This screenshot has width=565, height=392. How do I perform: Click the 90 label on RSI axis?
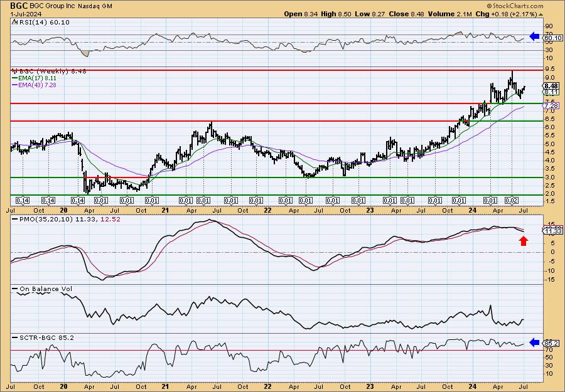[549, 26]
